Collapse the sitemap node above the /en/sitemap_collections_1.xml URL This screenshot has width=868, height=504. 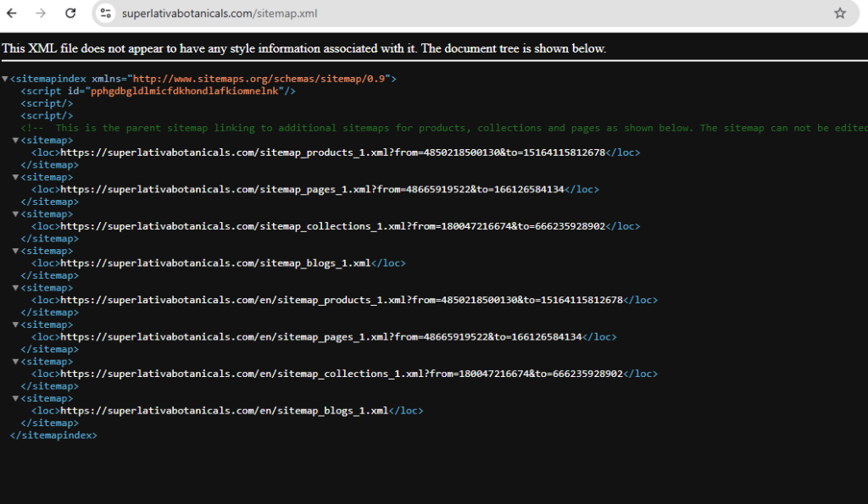coord(16,362)
